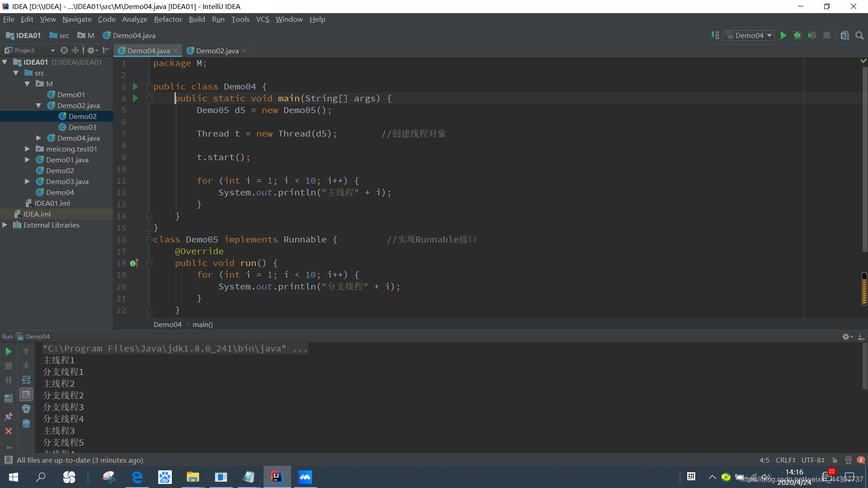Expand the meicong.test01 package node

point(28,149)
